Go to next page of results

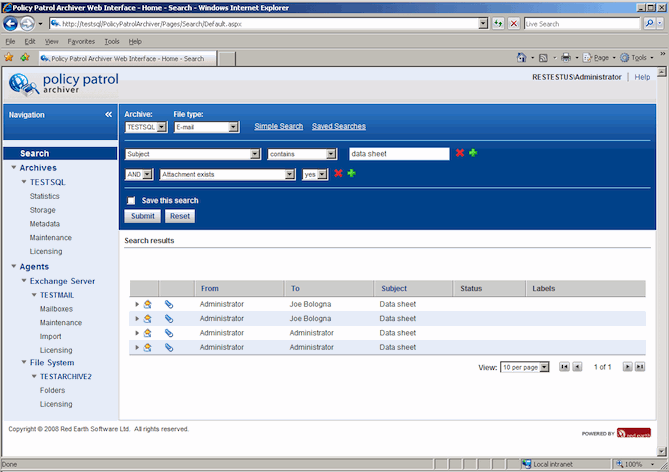(x=627, y=367)
